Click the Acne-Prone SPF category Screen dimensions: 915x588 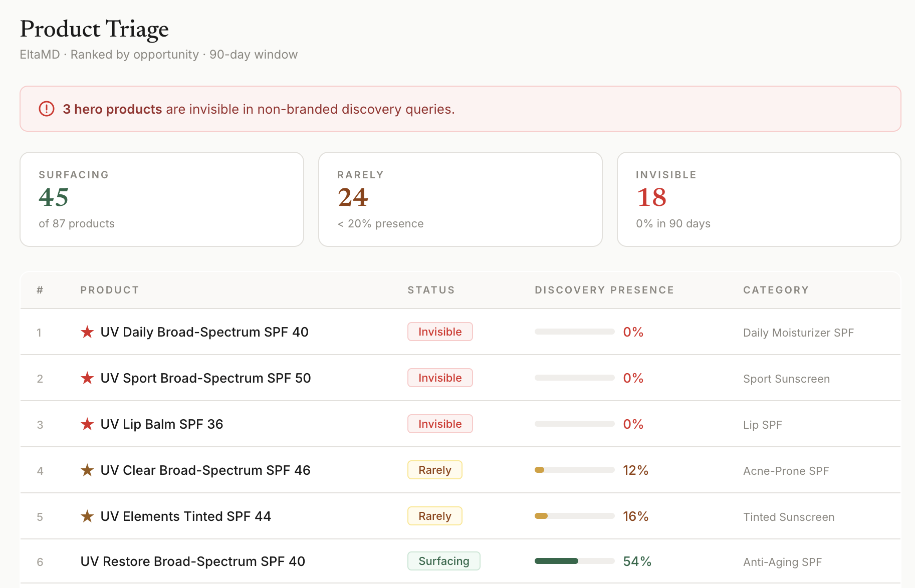pyautogui.click(x=786, y=471)
